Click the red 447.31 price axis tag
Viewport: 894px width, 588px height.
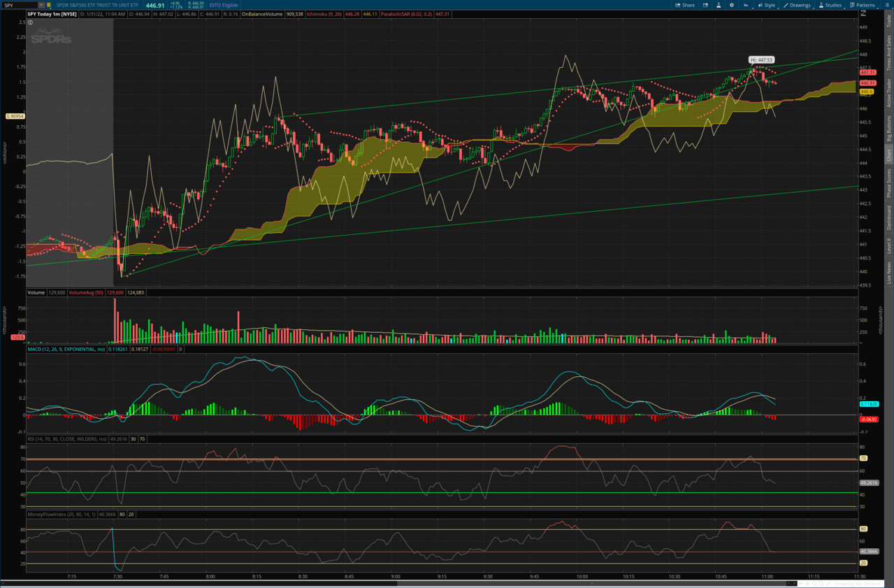[868, 73]
